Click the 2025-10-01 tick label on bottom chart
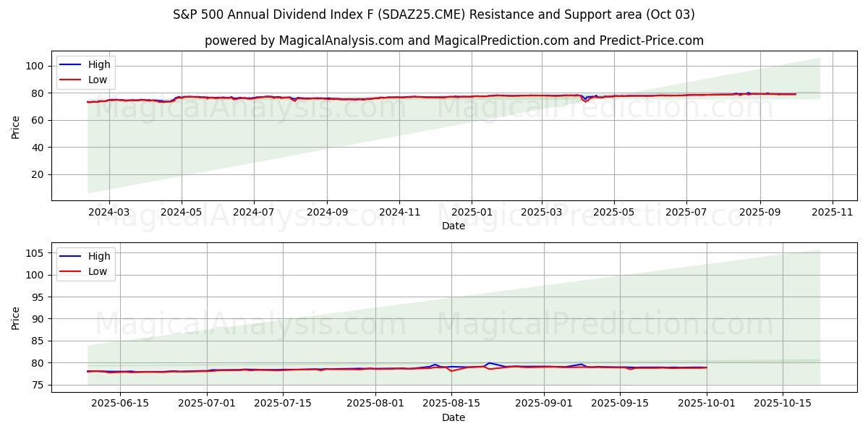This screenshot has height=434, width=868. (707, 404)
